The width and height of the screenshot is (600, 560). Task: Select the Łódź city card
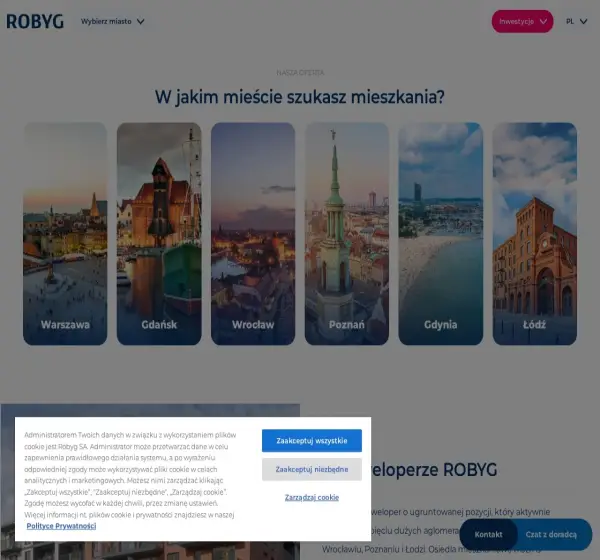coord(535,233)
